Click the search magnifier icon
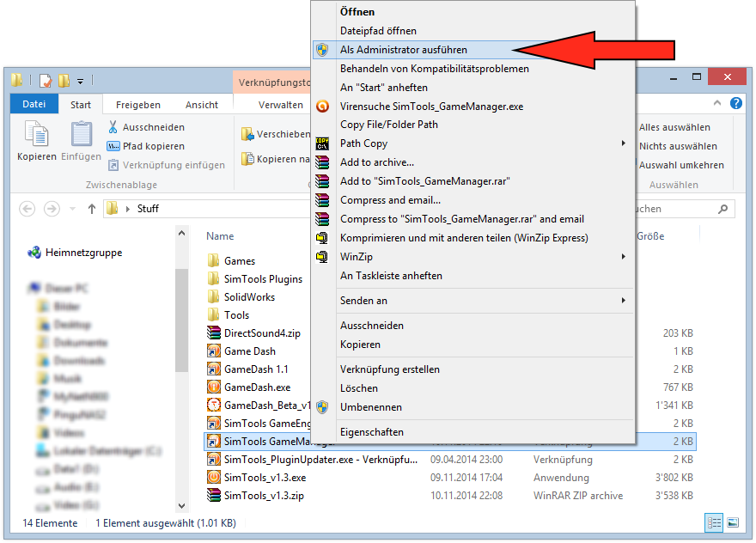Image resolution: width=756 pixels, height=543 pixels. pos(722,209)
